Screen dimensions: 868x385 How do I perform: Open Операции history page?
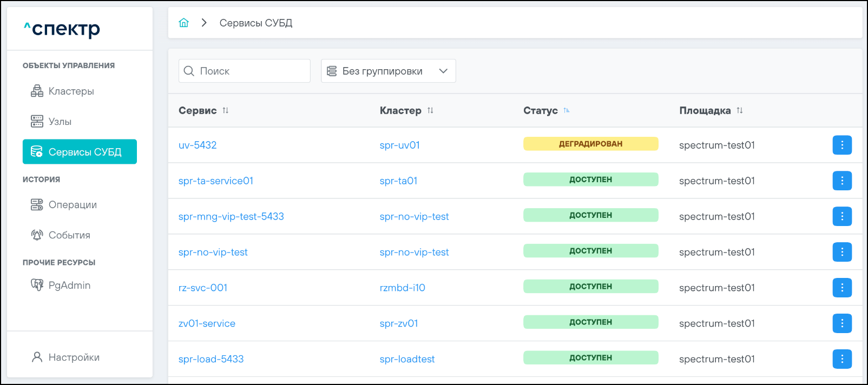[73, 205]
